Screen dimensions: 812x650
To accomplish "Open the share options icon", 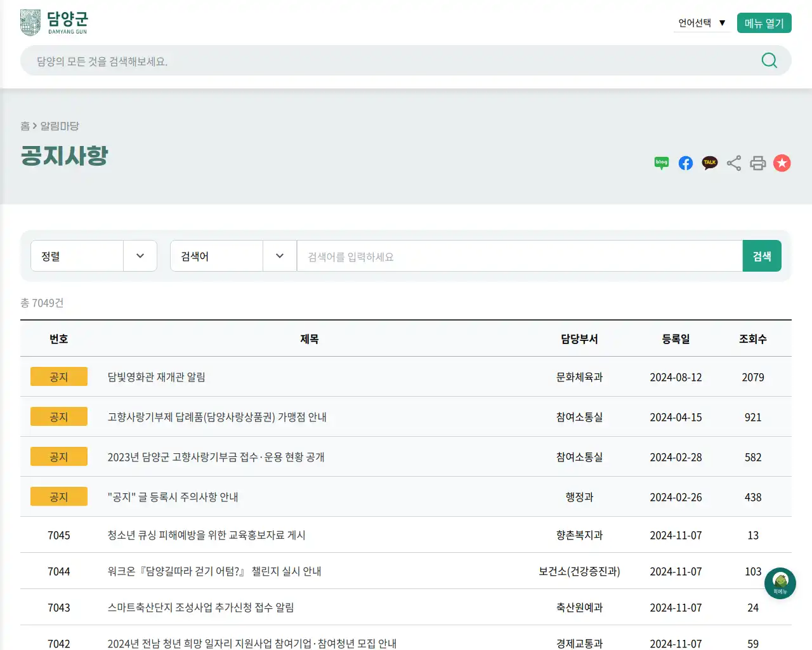I will pos(733,163).
